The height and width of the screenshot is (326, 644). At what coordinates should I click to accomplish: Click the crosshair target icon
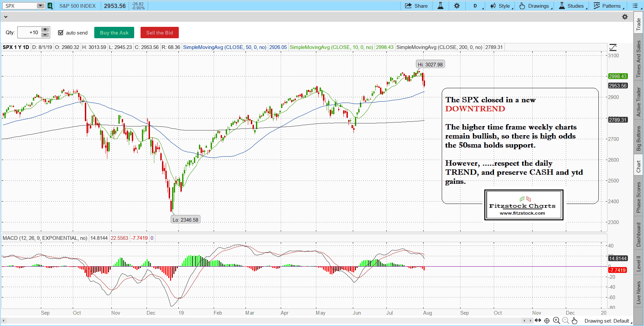pyautogui.click(x=547, y=321)
